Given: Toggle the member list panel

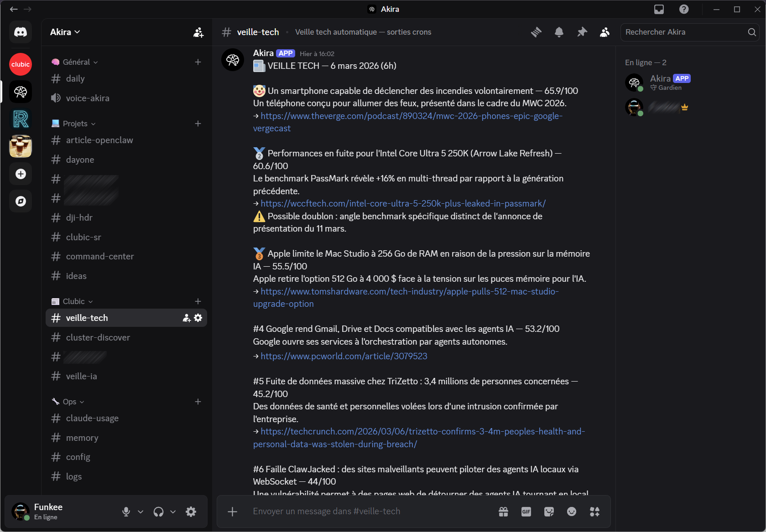Looking at the screenshot, I should point(604,32).
